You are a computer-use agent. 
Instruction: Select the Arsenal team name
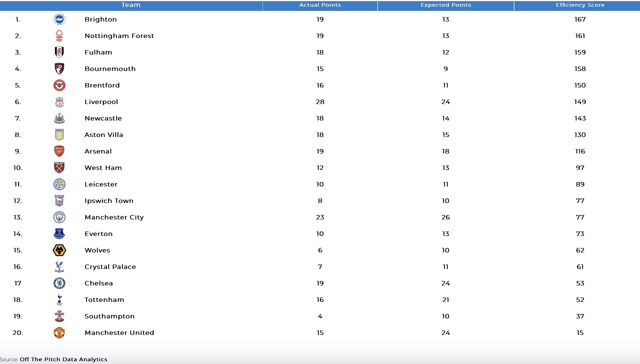click(x=98, y=151)
